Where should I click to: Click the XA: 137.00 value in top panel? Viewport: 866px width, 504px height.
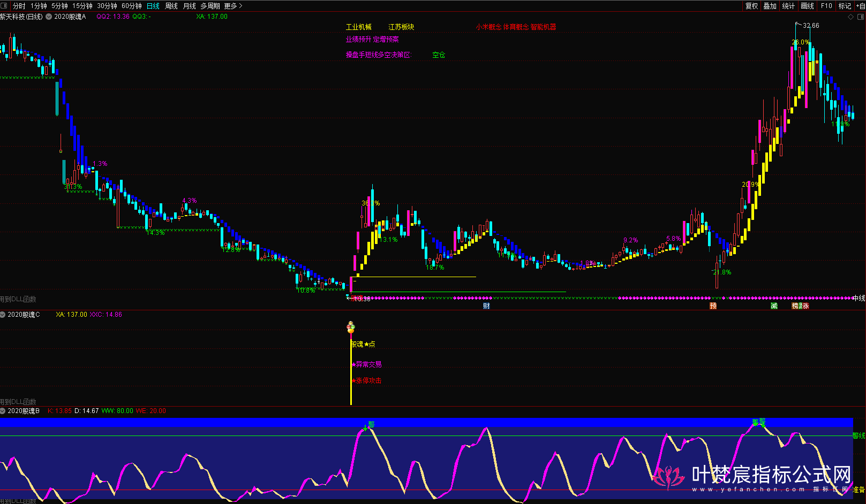212,17
